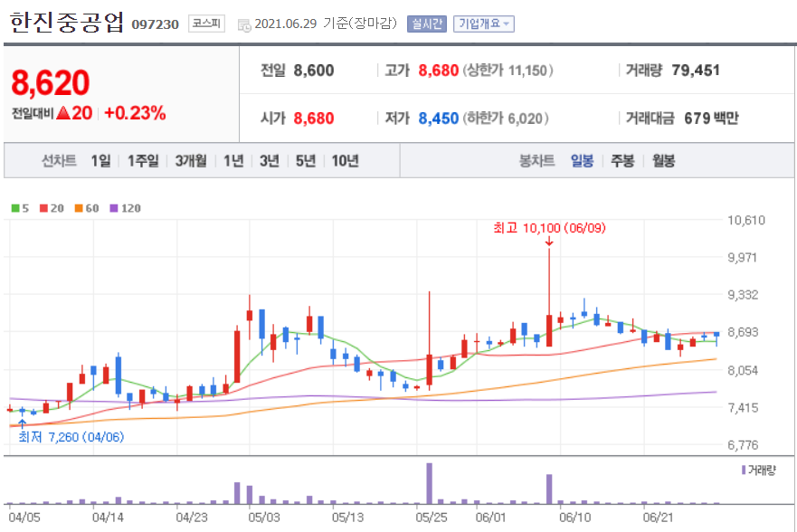
Task: Select the 3년 line chart tab
Action: click(270, 161)
